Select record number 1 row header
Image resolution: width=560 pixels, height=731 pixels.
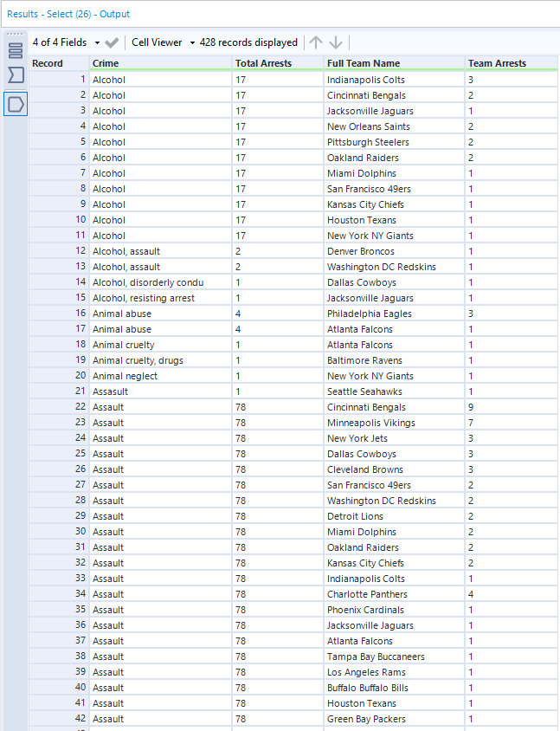coord(59,80)
